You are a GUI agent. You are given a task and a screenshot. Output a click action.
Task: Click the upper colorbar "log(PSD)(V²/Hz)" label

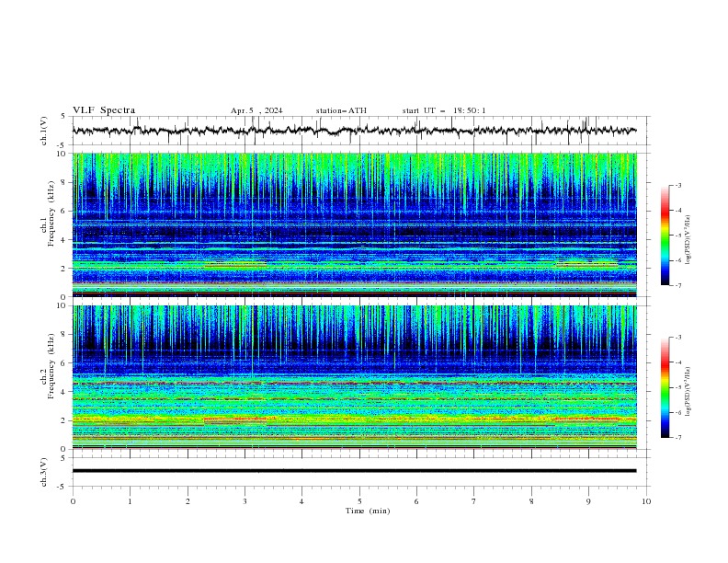[x=688, y=240]
